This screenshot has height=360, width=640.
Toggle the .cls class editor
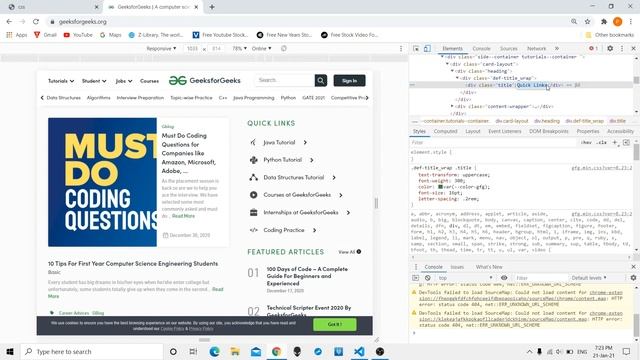click(x=601, y=142)
